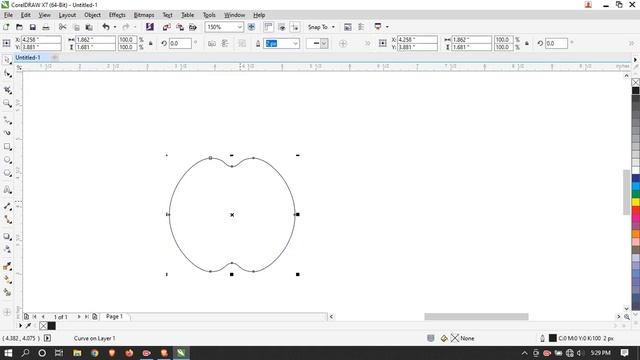Select the Drop Shadow tool
Image resolution: width=640 pixels, height=360 pixels.
pyautogui.click(x=7, y=236)
